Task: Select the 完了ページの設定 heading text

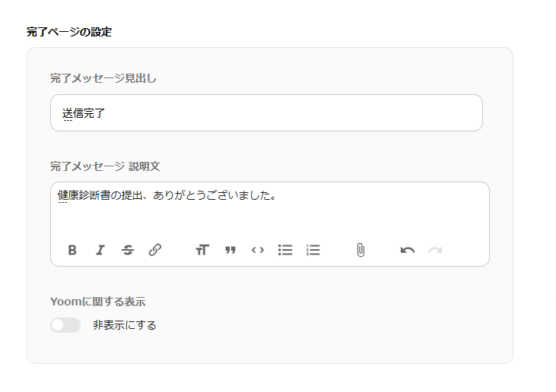Action: [69, 32]
